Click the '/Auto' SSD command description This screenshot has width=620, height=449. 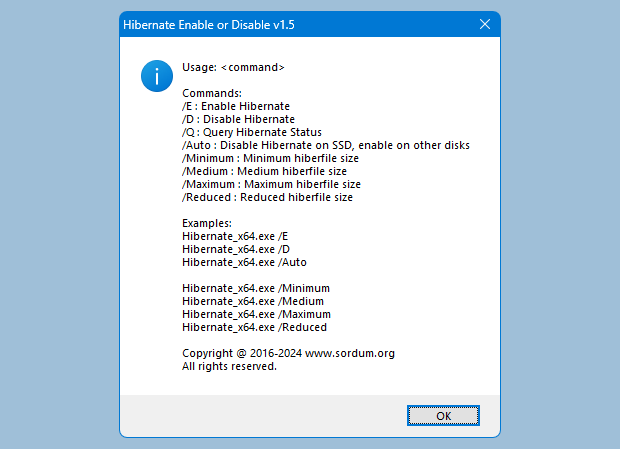(x=326, y=145)
